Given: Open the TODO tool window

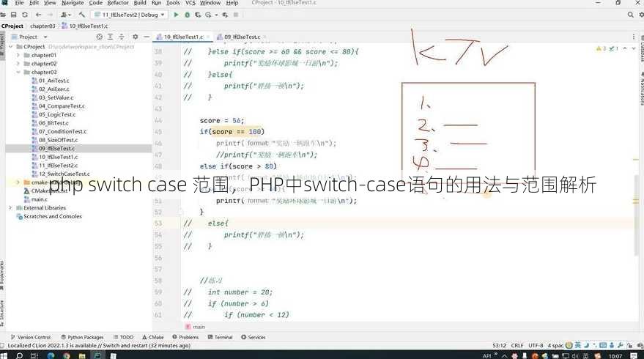Looking at the screenshot, I should tap(124, 337).
